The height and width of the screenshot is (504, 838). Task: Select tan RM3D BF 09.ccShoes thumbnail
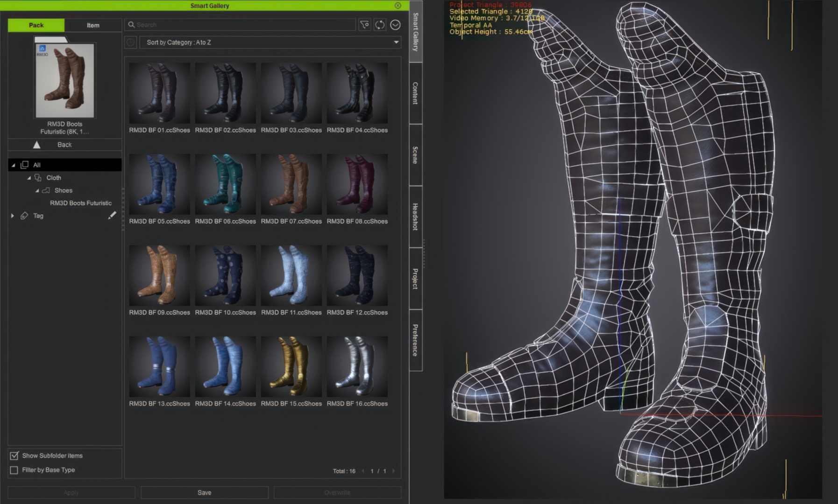point(159,275)
